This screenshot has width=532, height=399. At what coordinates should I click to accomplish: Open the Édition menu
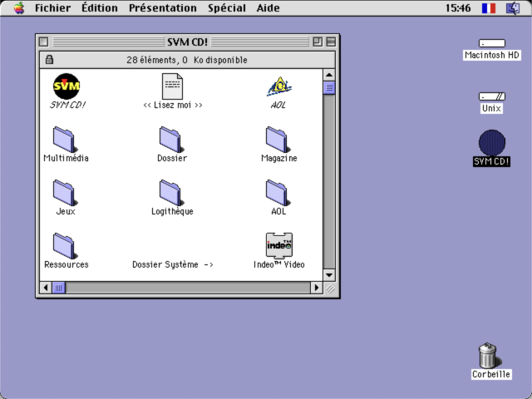click(100, 7)
